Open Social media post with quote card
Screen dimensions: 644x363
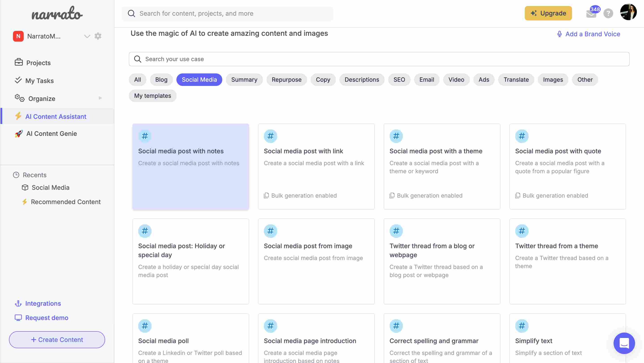[x=568, y=166]
